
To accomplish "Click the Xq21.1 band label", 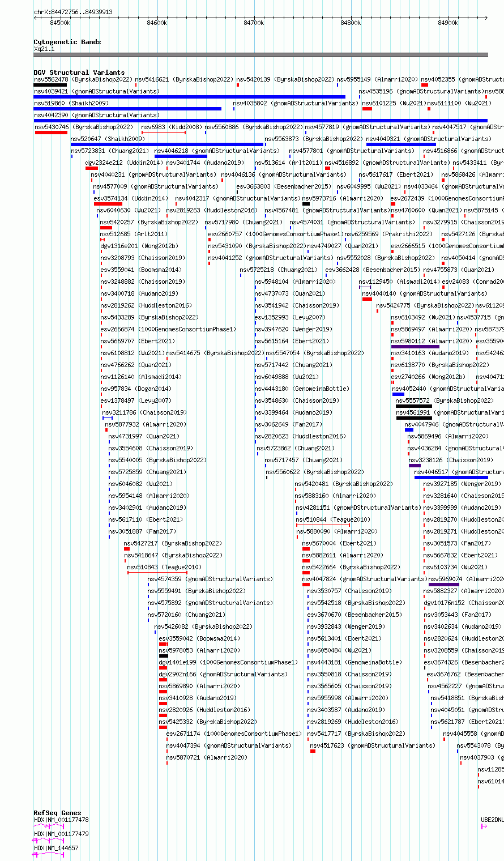I will point(44,49).
